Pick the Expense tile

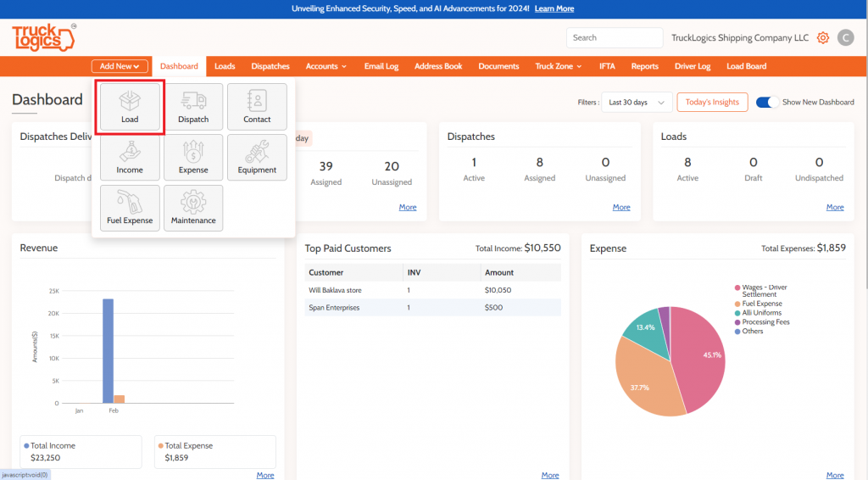193,157
